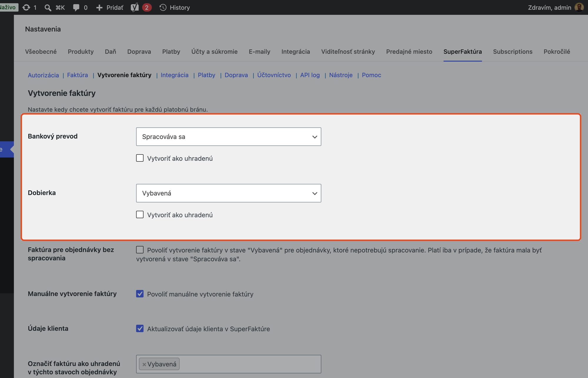Enable invoice for orders without processing
Viewport: 588px width, 378px height.
[x=140, y=250]
